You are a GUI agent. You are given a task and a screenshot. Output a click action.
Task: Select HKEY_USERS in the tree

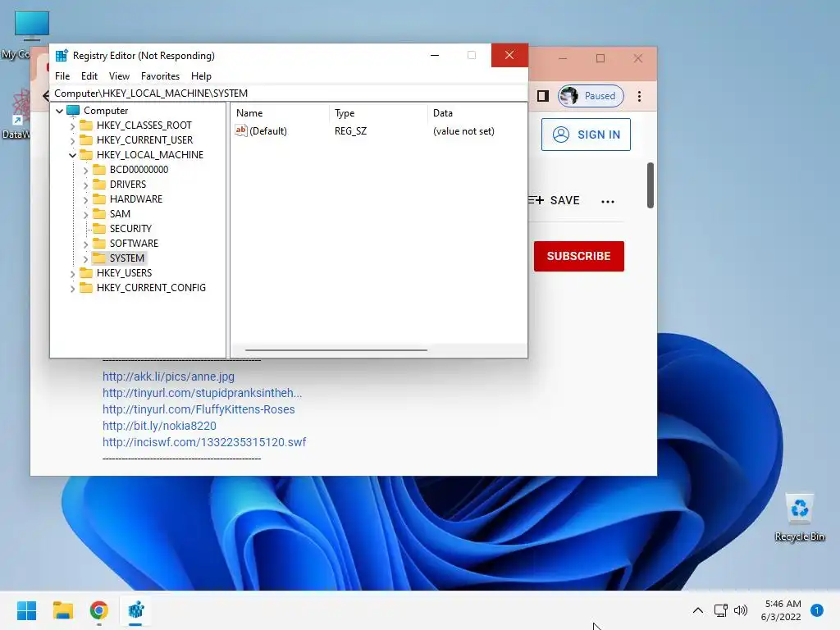click(x=124, y=272)
